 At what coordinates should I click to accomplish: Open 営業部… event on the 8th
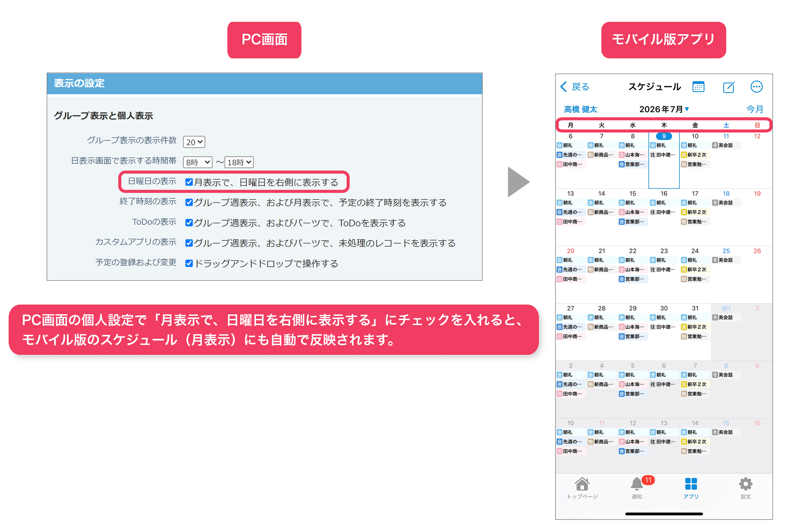click(633, 164)
